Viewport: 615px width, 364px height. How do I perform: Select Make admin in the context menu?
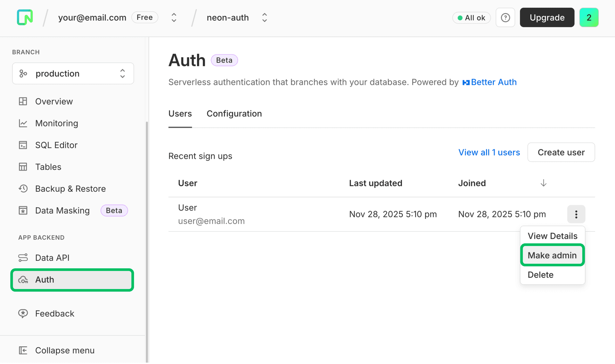(x=552, y=255)
